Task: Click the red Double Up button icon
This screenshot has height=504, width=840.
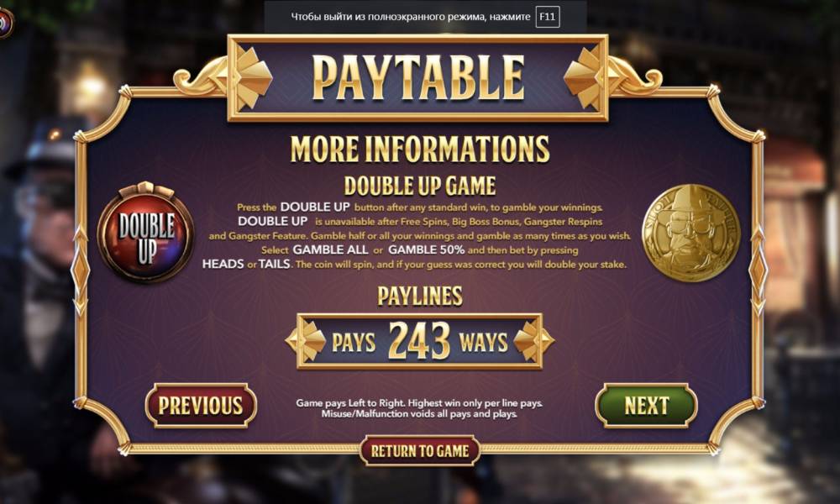Action: point(145,233)
